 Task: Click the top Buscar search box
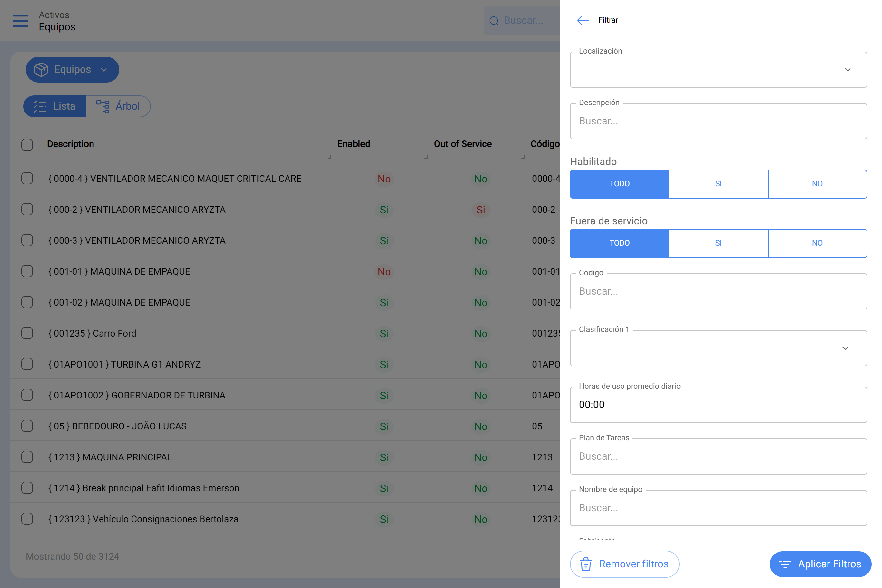(522, 21)
